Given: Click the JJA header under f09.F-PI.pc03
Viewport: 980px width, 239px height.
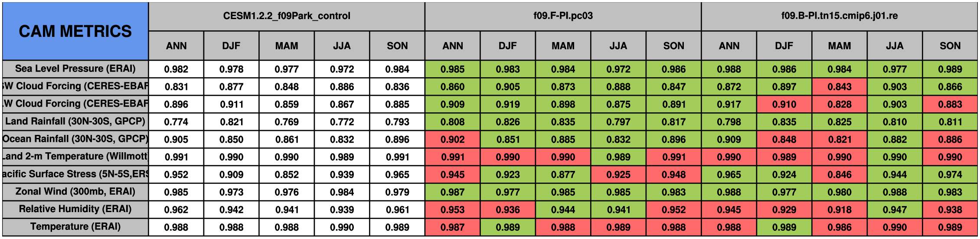Looking at the screenshot, I should tap(618, 46).
